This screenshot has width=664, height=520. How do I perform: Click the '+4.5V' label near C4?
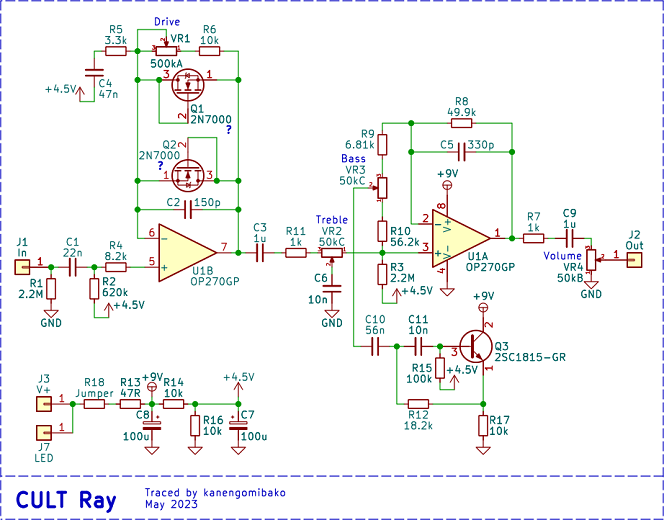click(x=61, y=89)
